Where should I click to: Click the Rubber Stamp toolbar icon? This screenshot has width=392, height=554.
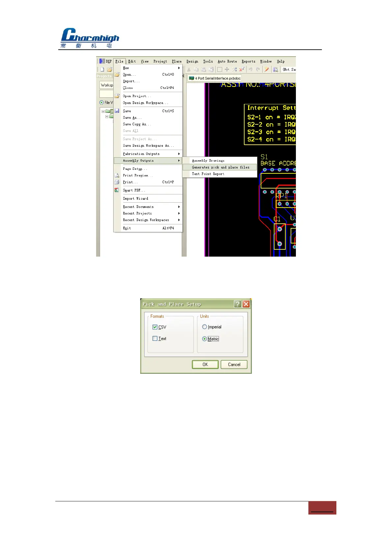[x=211, y=69]
